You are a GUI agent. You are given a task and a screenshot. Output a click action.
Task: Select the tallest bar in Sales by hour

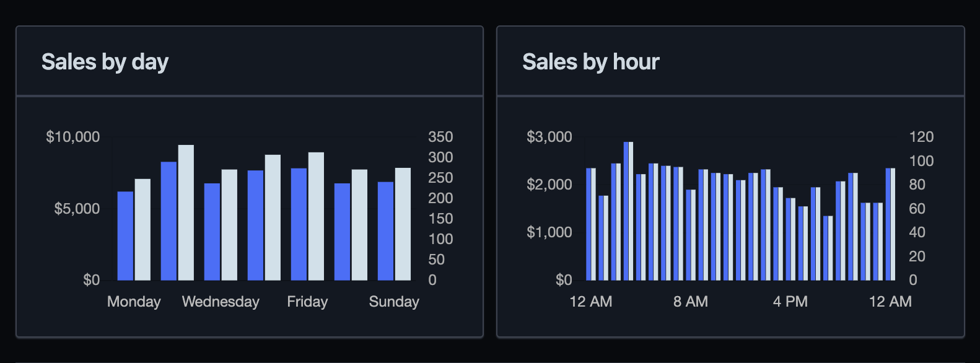pos(628,211)
